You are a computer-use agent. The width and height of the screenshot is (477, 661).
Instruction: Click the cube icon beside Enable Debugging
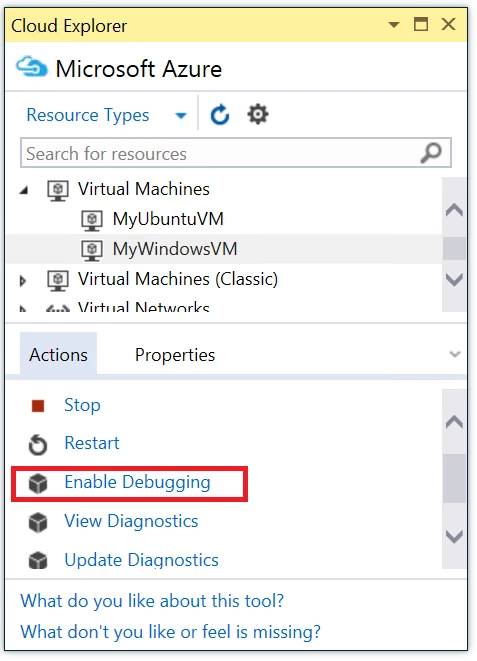(x=38, y=483)
